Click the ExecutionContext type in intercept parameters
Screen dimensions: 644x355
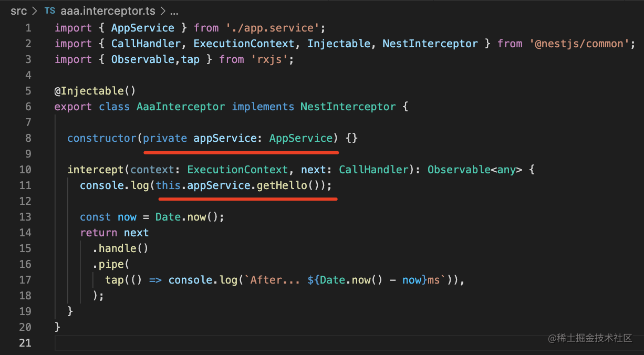237,170
